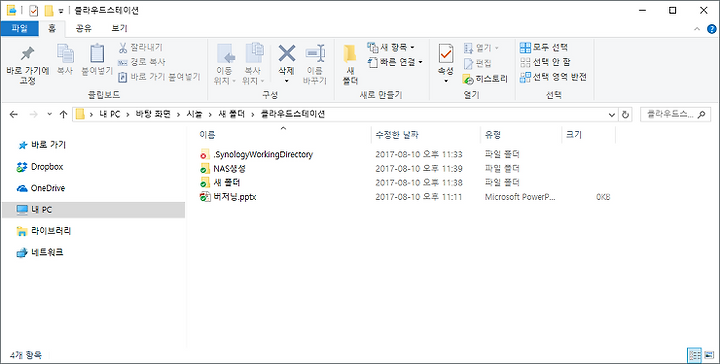Open Easy access (빠른 연결) dropdown
This screenshot has width=720, height=364.
[395, 62]
